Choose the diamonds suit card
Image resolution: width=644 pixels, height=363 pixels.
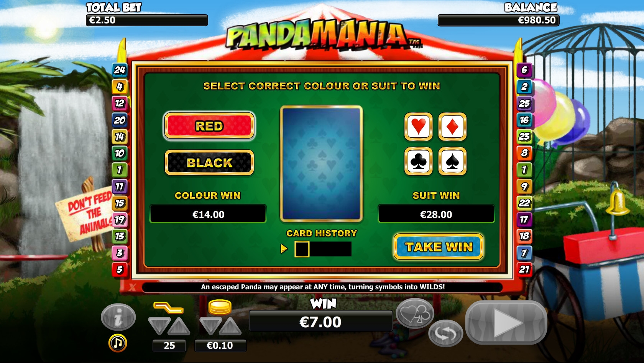(452, 127)
